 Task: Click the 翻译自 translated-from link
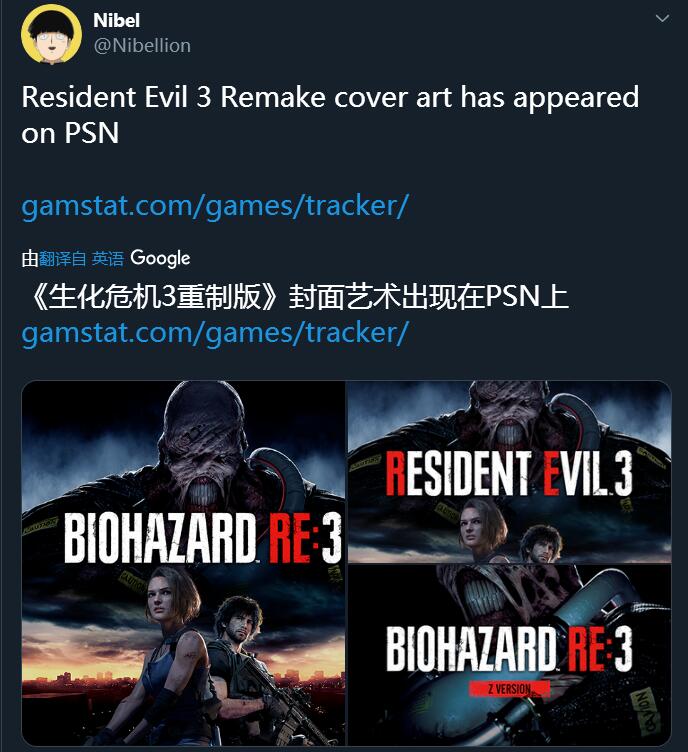62,258
